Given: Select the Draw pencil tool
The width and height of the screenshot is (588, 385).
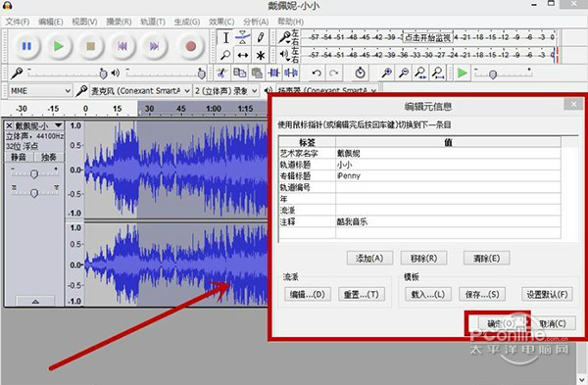Looking at the screenshot, I should coord(261,37).
